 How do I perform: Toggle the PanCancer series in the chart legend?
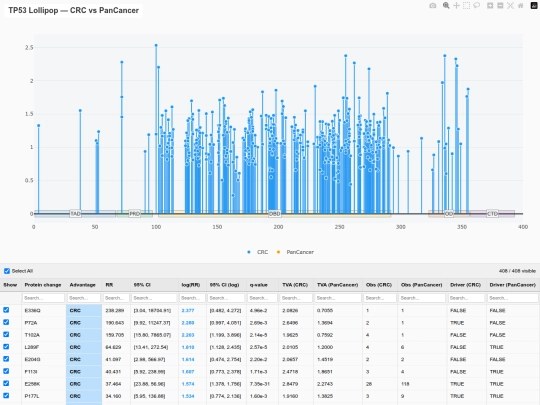click(295, 252)
